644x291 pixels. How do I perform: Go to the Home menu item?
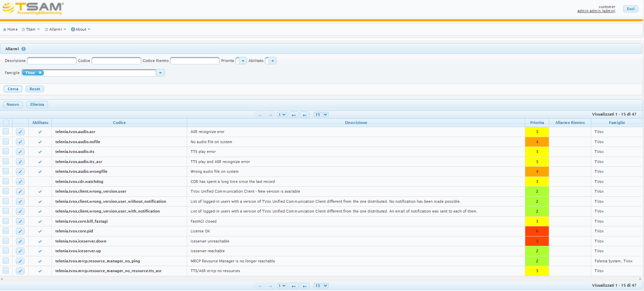[x=10, y=29]
